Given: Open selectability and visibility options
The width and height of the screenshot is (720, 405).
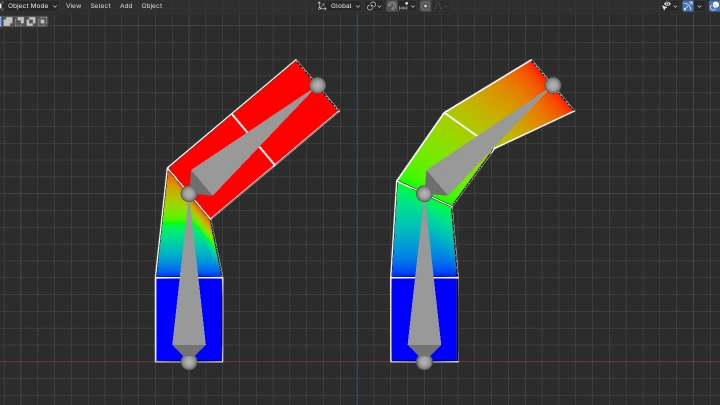Looking at the screenshot, I should click(669, 6).
